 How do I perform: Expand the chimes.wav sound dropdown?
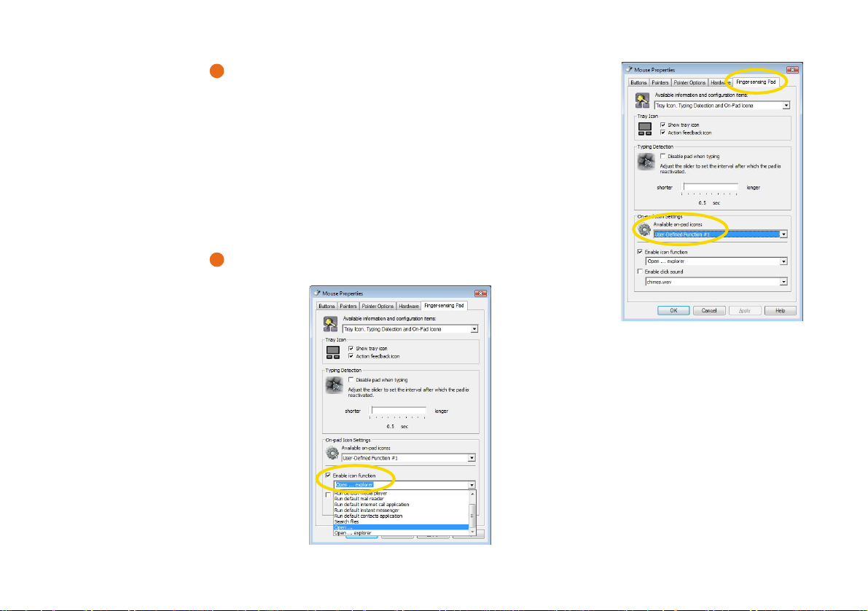[716, 282]
